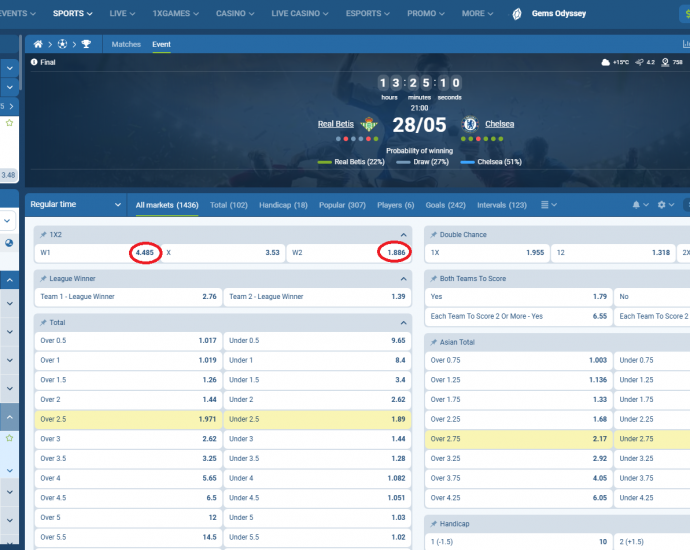The height and width of the screenshot is (550, 690).
Task: Open the markets layout list icon
Action: point(544,205)
